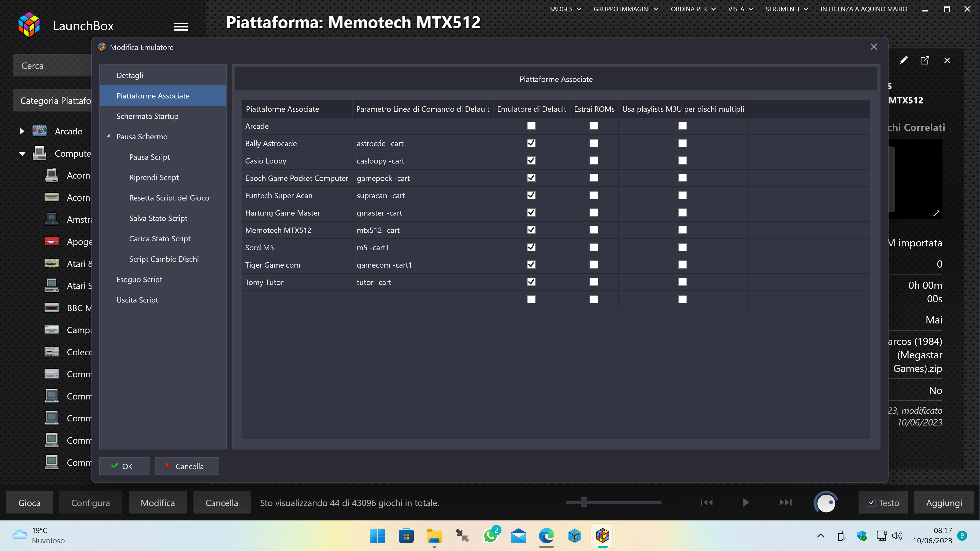Click the Modifica button in bottom bar
This screenshot has width=980, height=551.
pos(157,502)
